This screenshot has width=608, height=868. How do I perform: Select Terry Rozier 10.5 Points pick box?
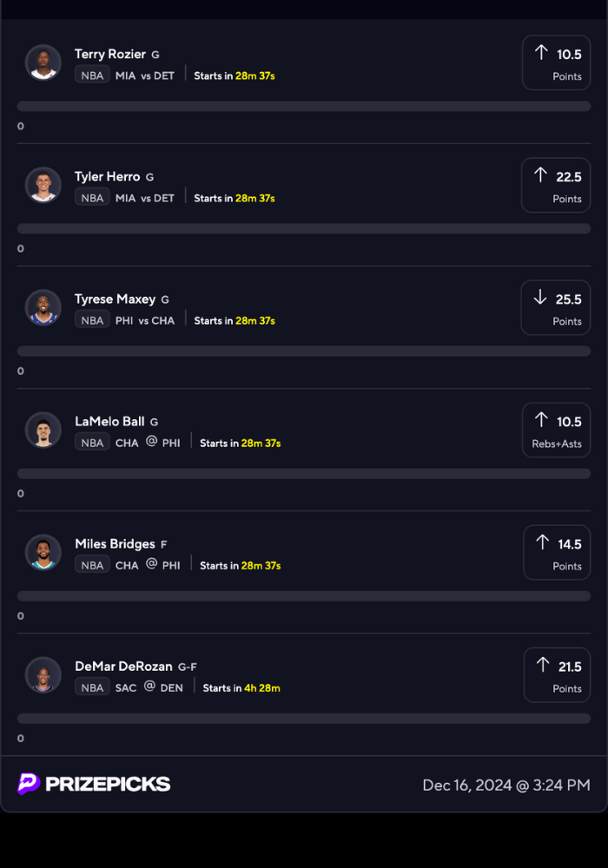[556, 62]
